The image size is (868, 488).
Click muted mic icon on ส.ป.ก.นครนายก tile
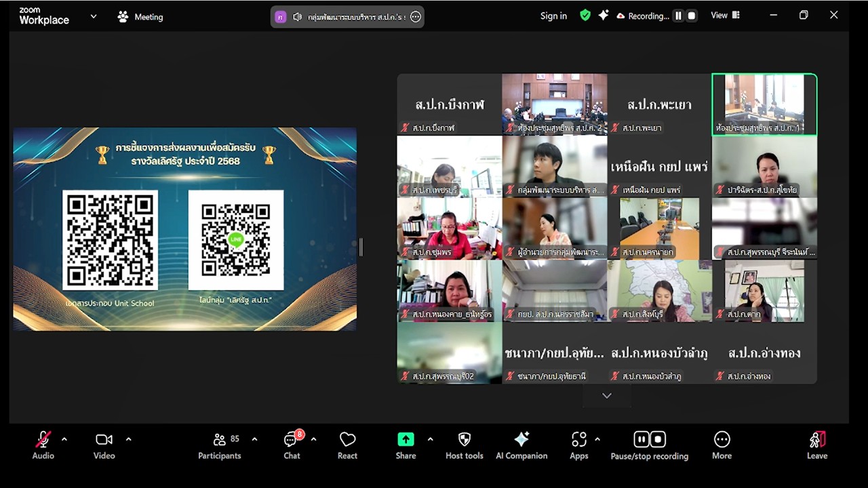tap(615, 252)
